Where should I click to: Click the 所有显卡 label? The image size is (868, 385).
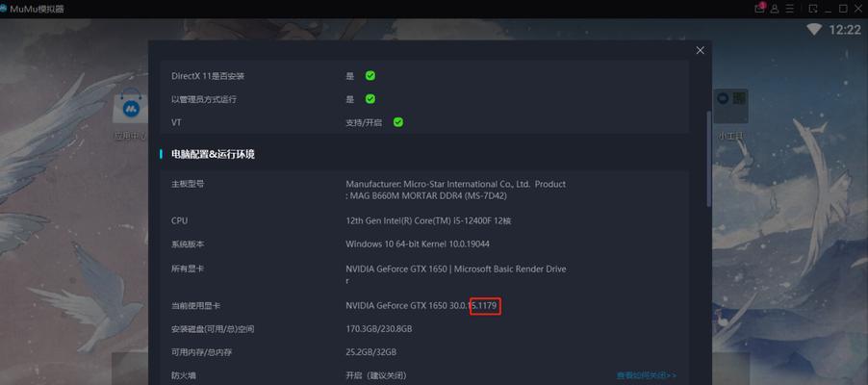pos(188,269)
